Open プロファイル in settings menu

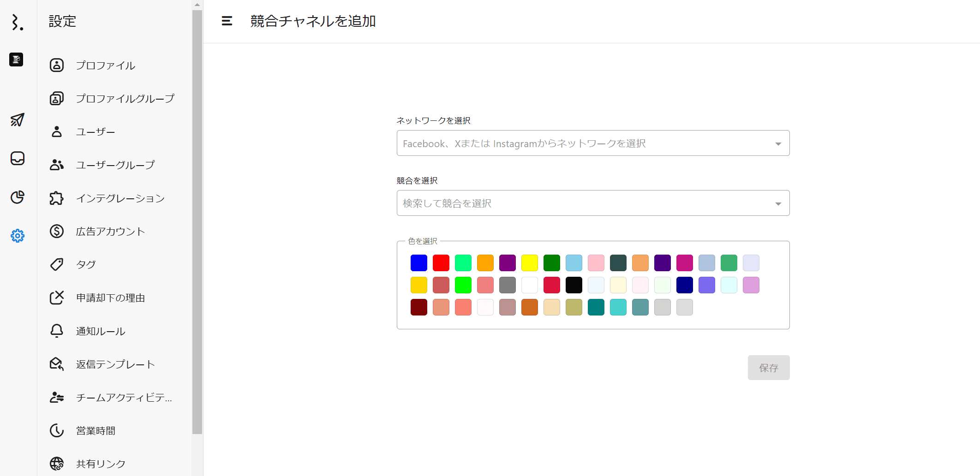pos(106,65)
